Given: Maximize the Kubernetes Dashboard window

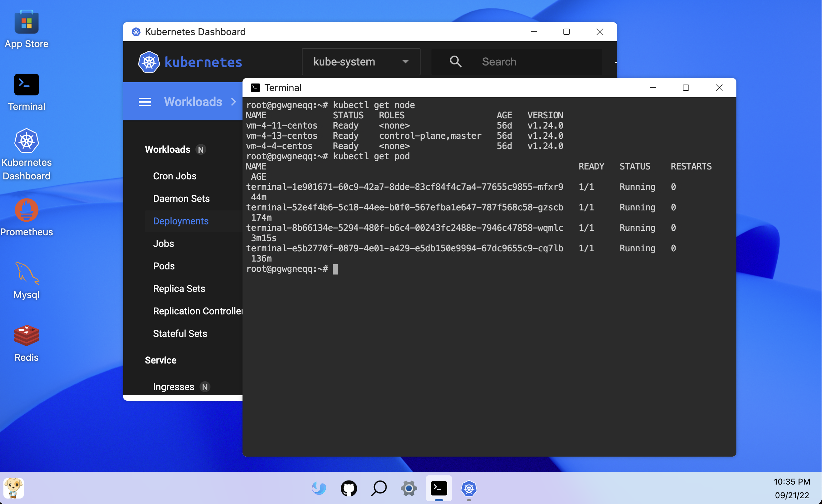Looking at the screenshot, I should [x=566, y=32].
